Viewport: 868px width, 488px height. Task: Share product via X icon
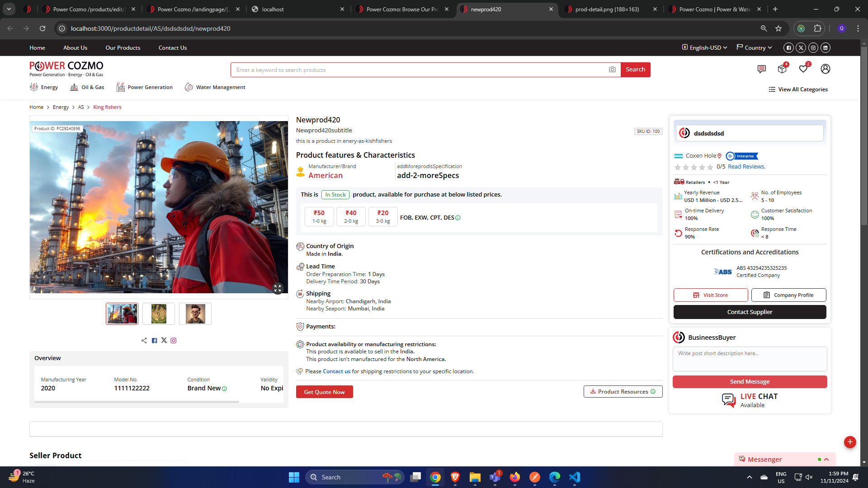point(164,340)
